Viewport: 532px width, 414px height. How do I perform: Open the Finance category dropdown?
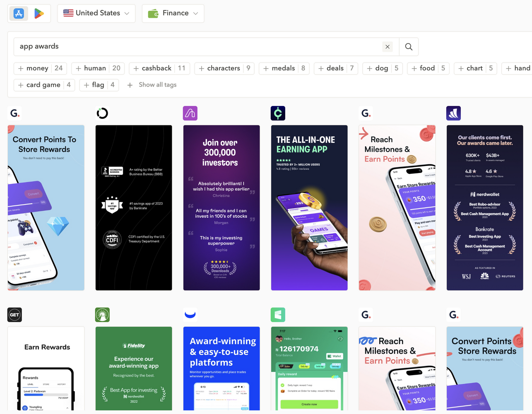point(173,13)
